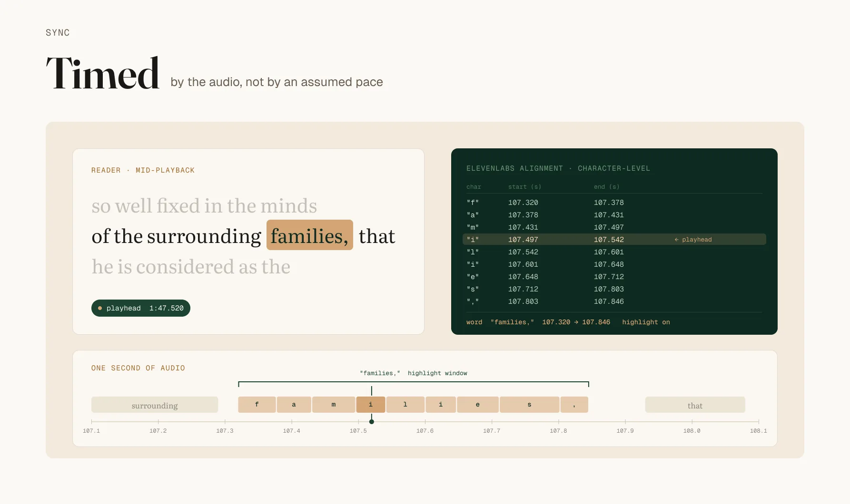The width and height of the screenshot is (850, 504).
Task: Select the "a" character block in the timeline
Action: point(294,405)
